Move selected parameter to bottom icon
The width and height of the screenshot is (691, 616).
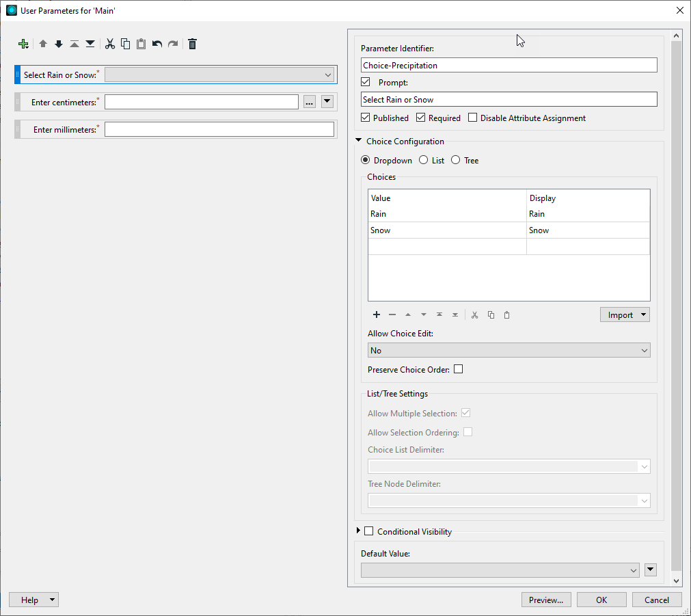pos(90,44)
